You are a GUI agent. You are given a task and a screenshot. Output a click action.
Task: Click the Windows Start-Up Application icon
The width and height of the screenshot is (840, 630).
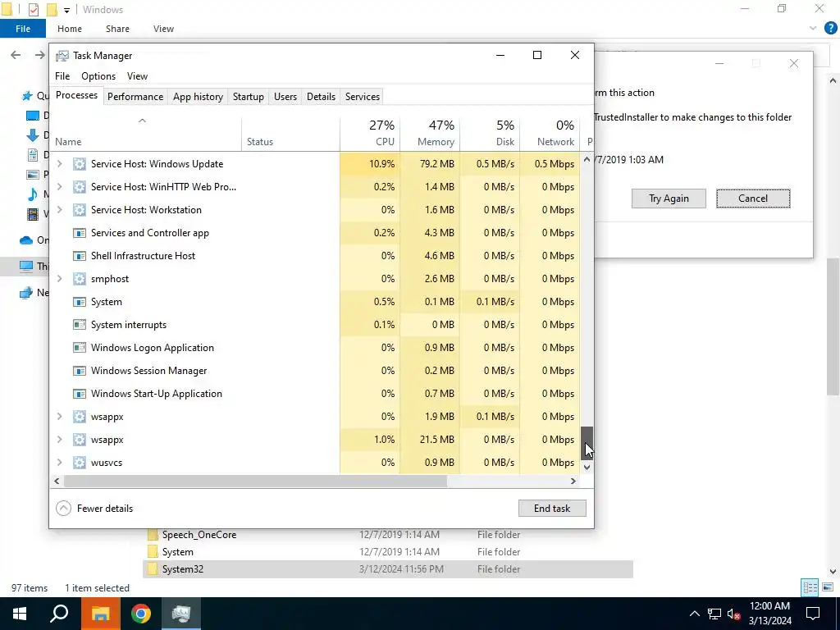tap(80, 394)
